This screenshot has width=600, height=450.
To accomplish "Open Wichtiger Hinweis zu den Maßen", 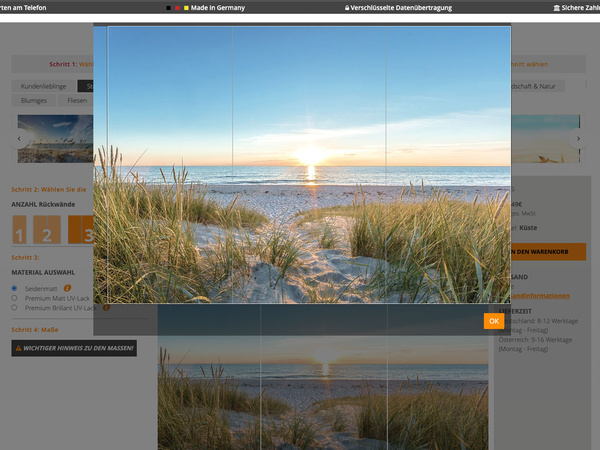I will [x=74, y=348].
